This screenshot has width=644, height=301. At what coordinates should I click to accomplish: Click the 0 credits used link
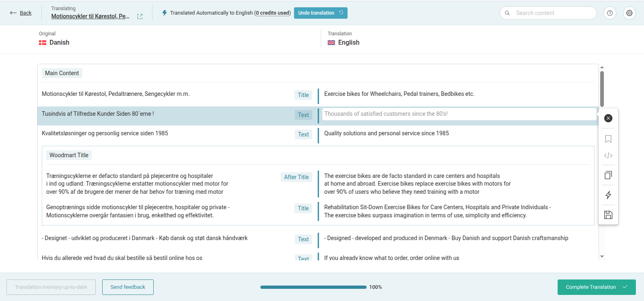tap(273, 13)
